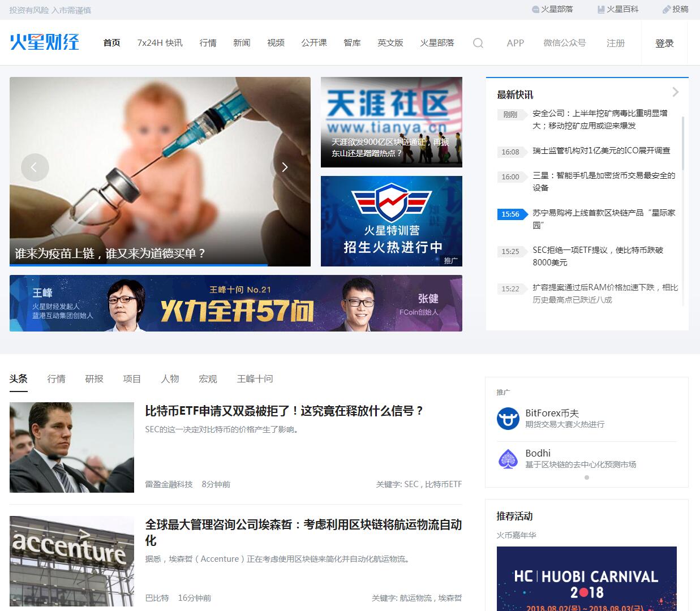Image resolution: width=700 pixels, height=611 pixels.
Task: Select the 宏观 tab
Action: click(208, 378)
